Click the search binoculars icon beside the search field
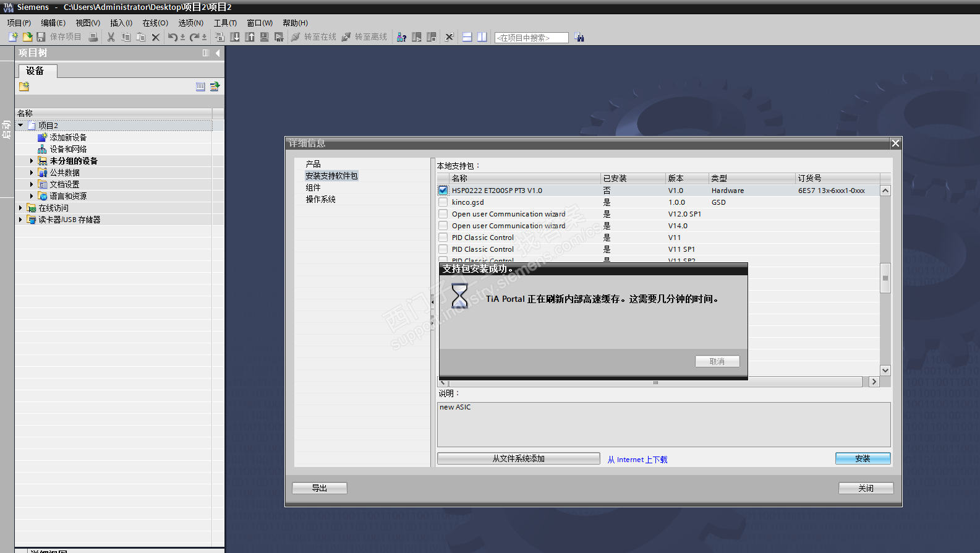The width and height of the screenshot is (980, 553). coord(579,37)
